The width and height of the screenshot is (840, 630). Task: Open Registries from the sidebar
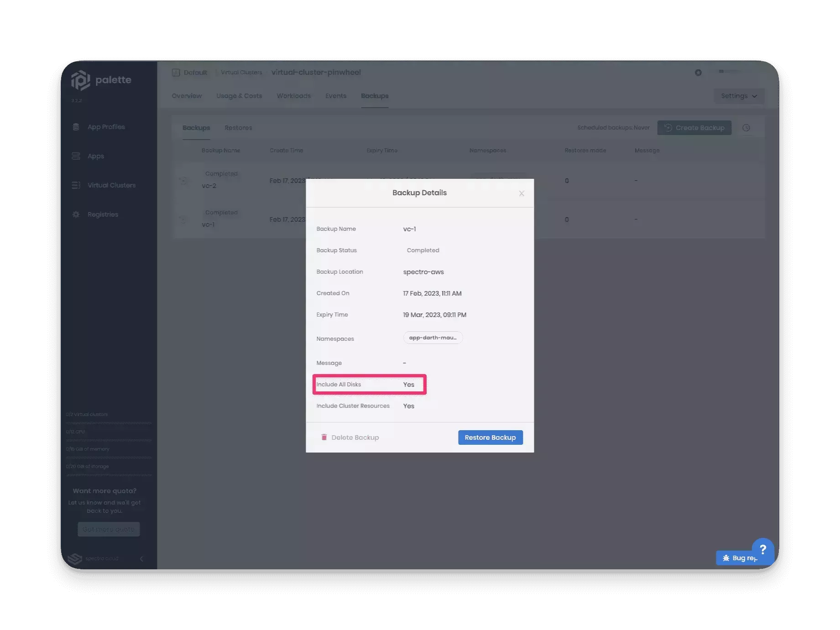point(103,214)
